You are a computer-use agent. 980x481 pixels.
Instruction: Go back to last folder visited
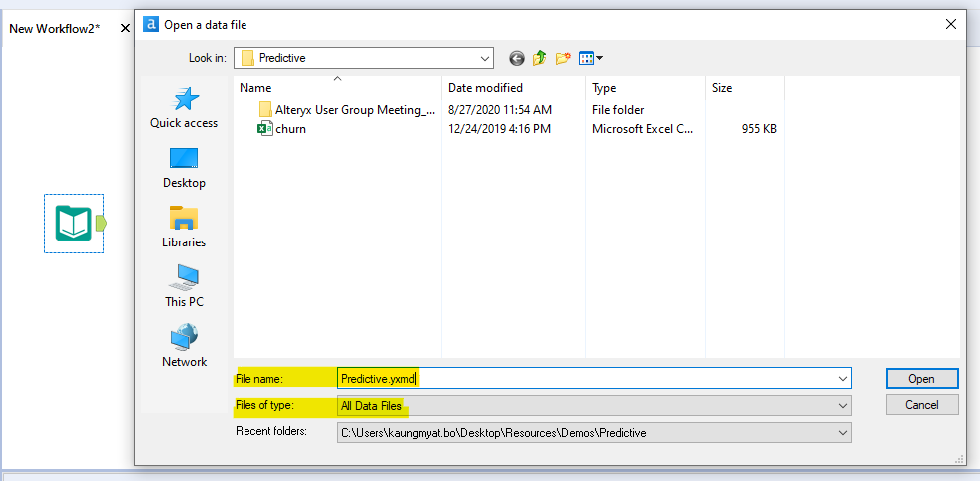point(517,59)
